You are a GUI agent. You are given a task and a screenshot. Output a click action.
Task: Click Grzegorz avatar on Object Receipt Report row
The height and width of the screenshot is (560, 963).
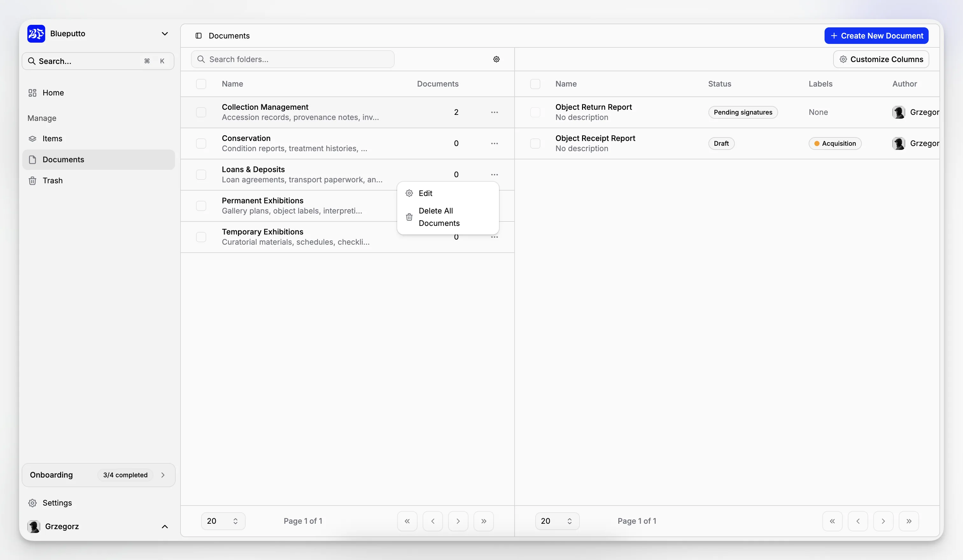pos(898,143)
